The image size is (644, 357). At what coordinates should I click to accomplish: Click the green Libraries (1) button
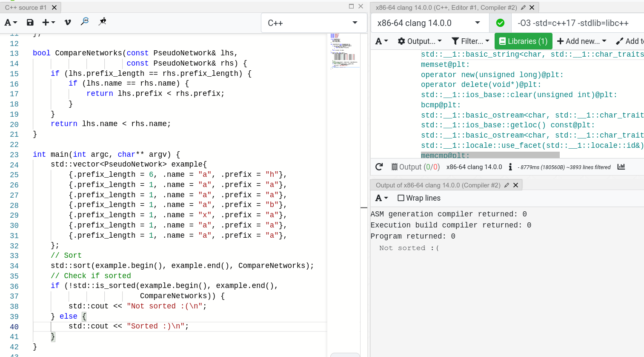[523, 41]
